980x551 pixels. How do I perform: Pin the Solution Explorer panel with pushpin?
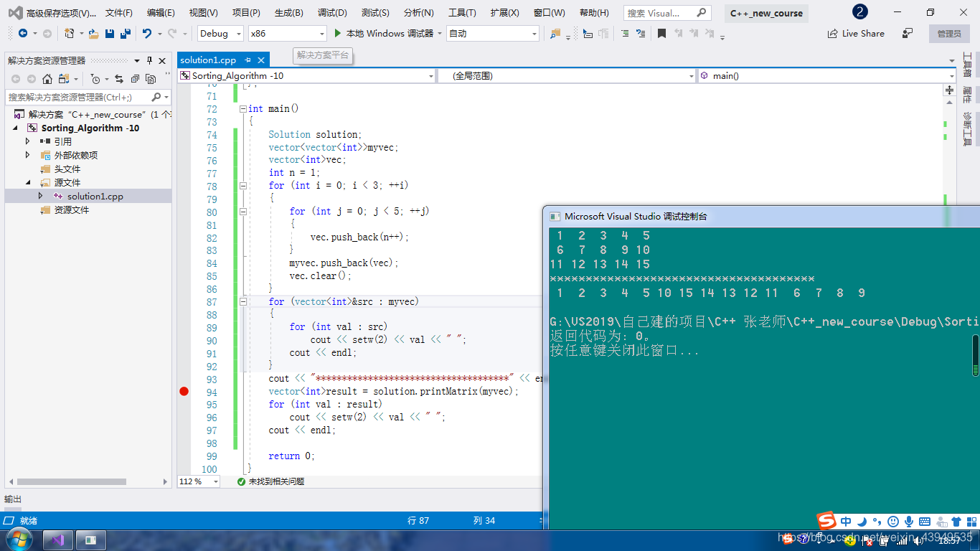tap(149, 61)
